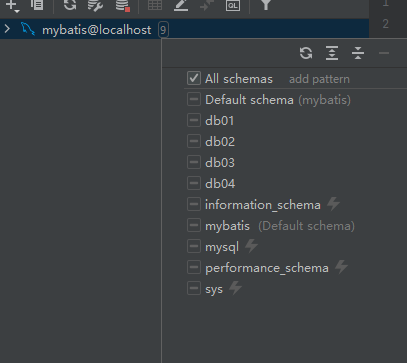Toggle the db04 schema checkbox
The height and width of the screenshot is (363, 407).
(194, 183)
